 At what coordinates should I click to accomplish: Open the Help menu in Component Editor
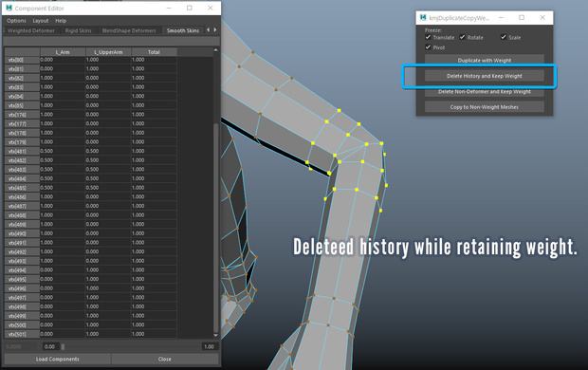coord(61,21)
